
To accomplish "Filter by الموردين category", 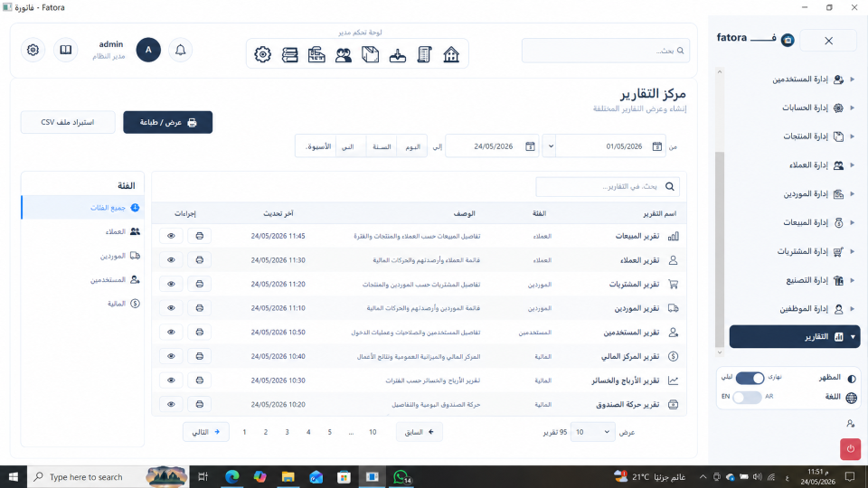I will point(83,256).
